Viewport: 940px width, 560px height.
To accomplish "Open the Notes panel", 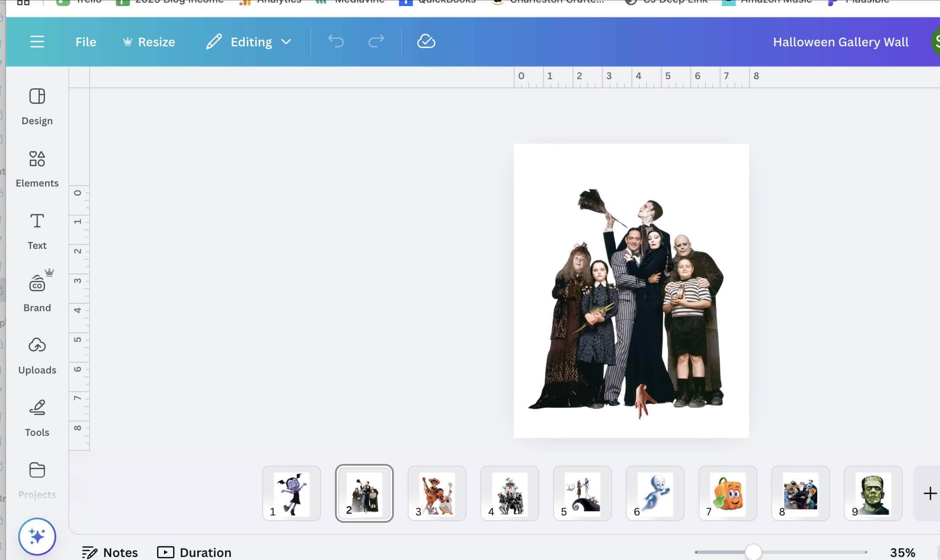I will coord(110,552).
